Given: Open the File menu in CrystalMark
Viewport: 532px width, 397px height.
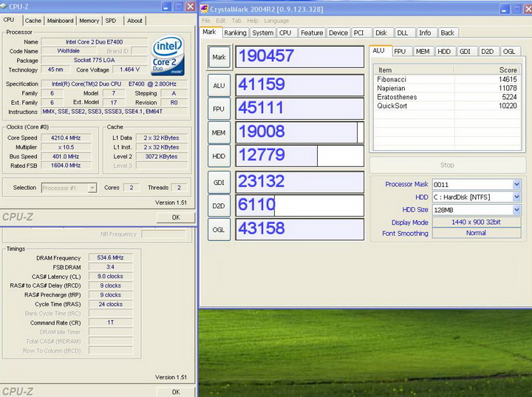Looking at the screenshot, I should pyautogui.click(x=205, y=21).
